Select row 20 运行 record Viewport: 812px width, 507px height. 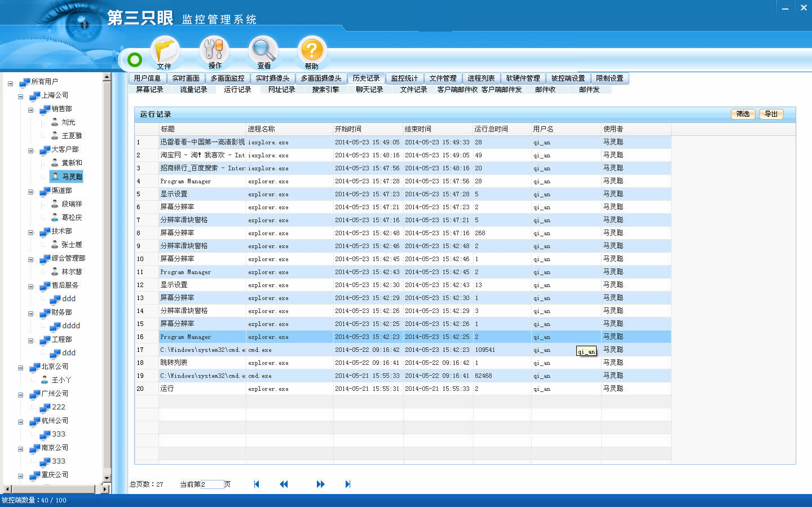(x=403, y=389)
